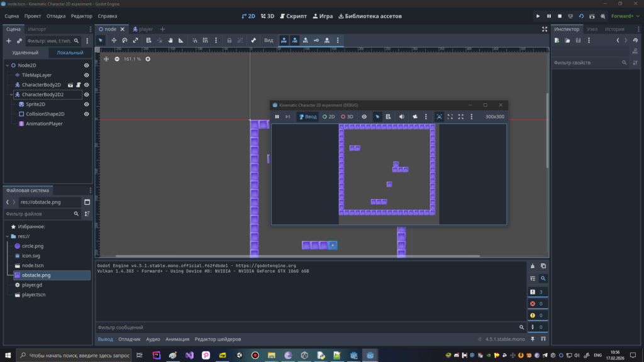Toggle file system split view icon
This screenshot has height=362, width=644.
[x=87, y=202]
